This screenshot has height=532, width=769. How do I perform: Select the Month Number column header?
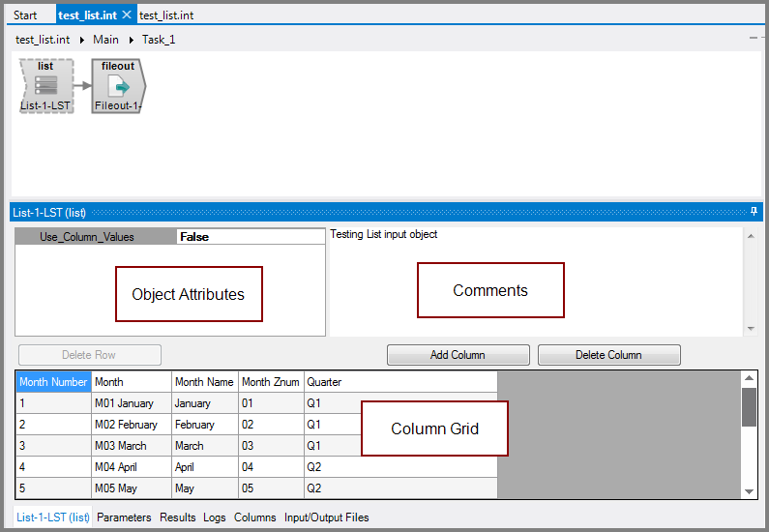[x=53, y=382]
